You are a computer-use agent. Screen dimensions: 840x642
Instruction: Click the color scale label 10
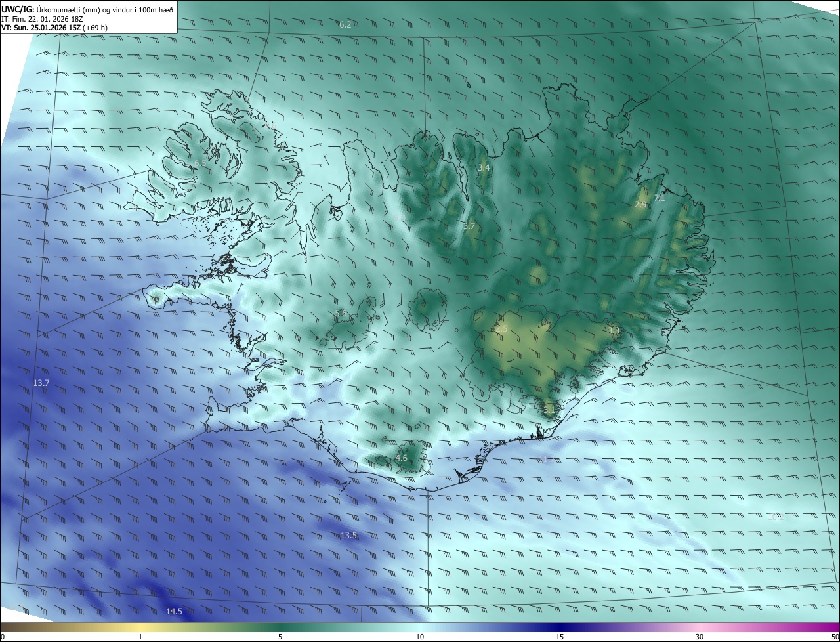[420, 637]
